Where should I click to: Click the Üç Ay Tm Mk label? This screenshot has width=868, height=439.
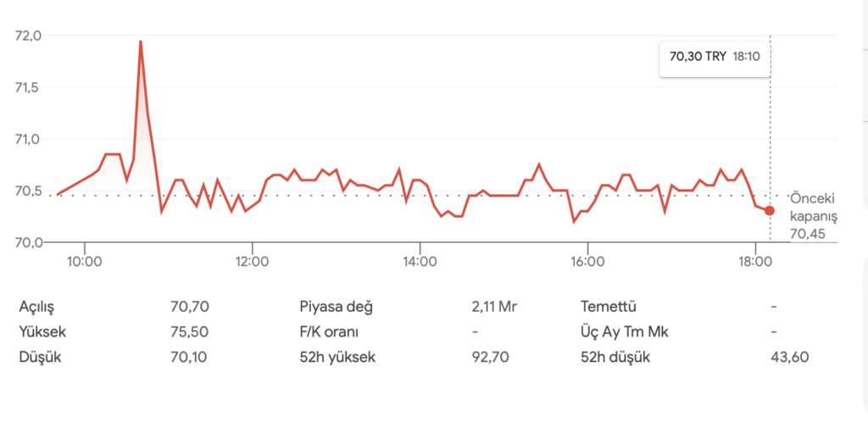pyautogui.click(x=625, y=331)
